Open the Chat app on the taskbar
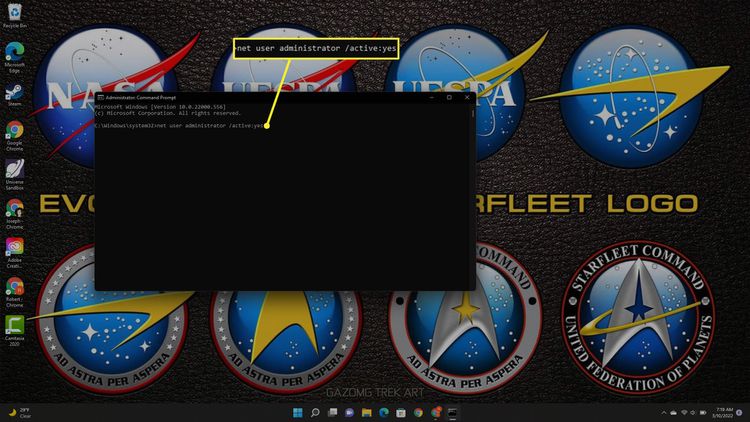This screenshot has width=750, height=422. (349, 412)
